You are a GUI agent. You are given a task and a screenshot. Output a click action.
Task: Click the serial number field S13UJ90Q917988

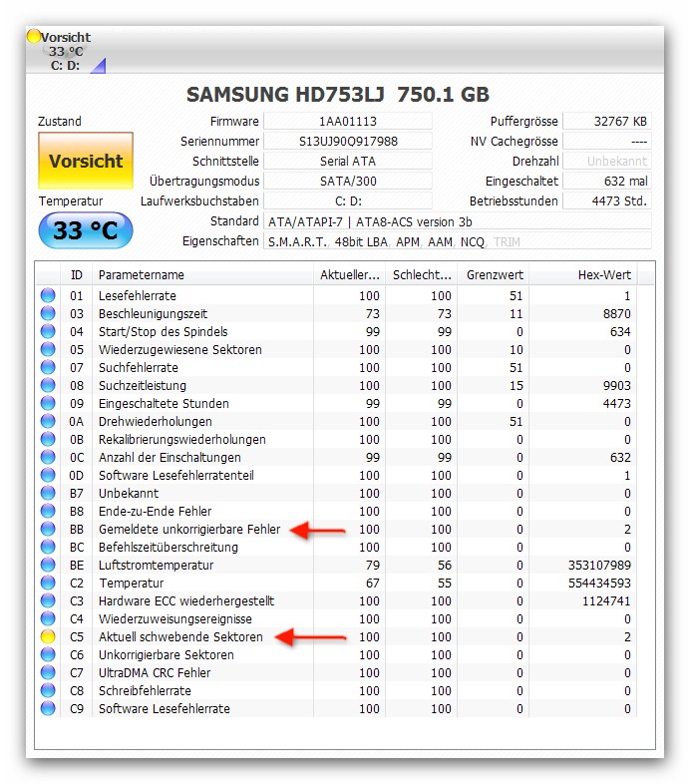(x=348, y=141)
